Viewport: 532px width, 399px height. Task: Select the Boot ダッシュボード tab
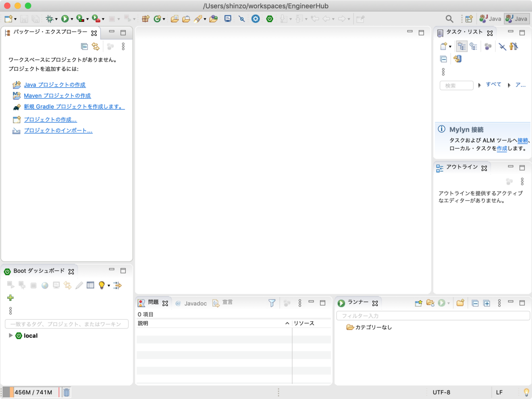pos(39,271)
